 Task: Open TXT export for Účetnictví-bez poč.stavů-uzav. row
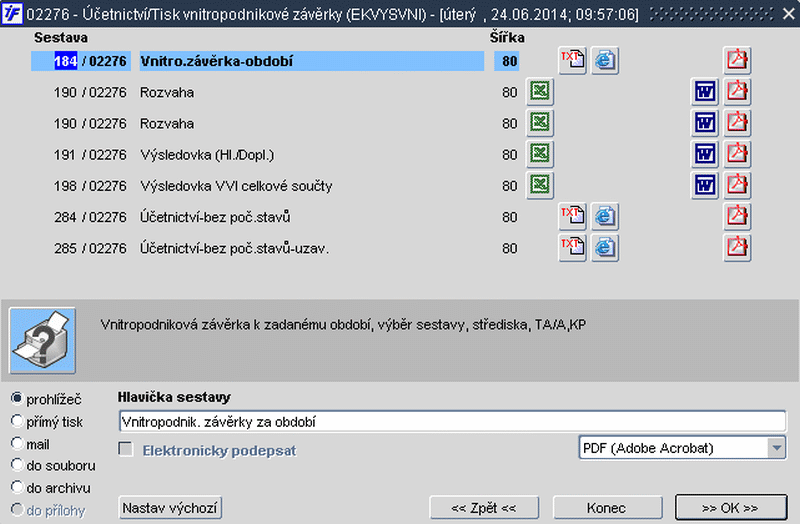tap(572, 247)
